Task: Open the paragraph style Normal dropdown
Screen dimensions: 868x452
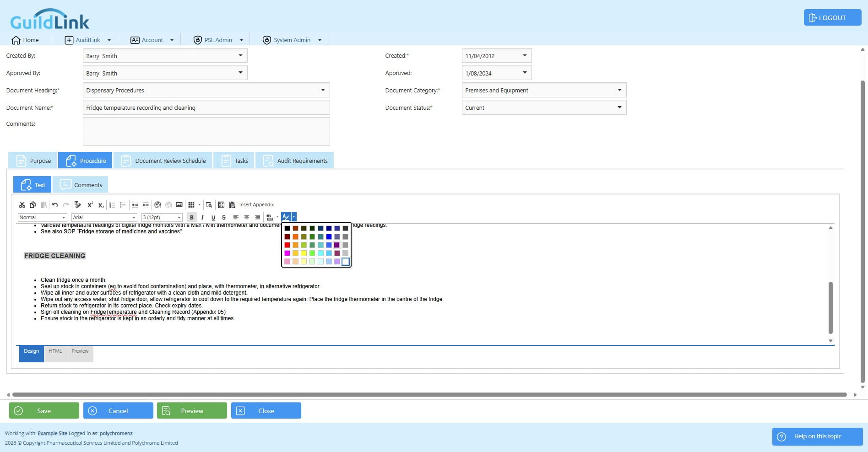Action: (x=43, y=217)
